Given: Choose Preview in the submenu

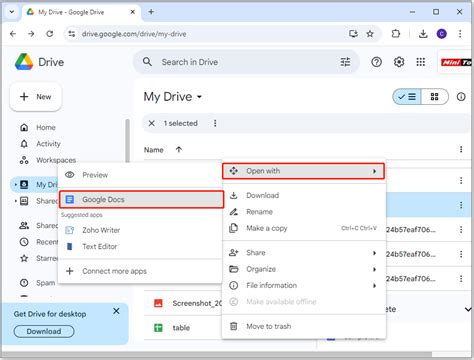Looking at the screenshot, I should (x=140, y=175).
